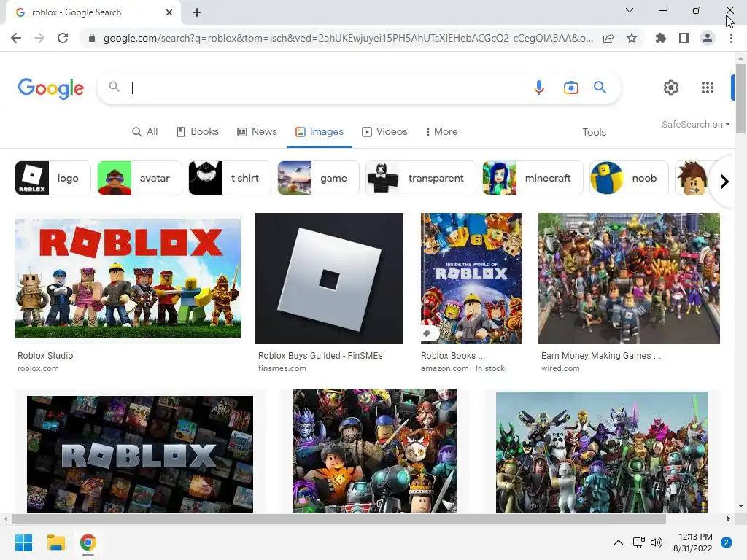Open the image with the panda character
This screenshot has width=747, height=560.
coord(602,452)
